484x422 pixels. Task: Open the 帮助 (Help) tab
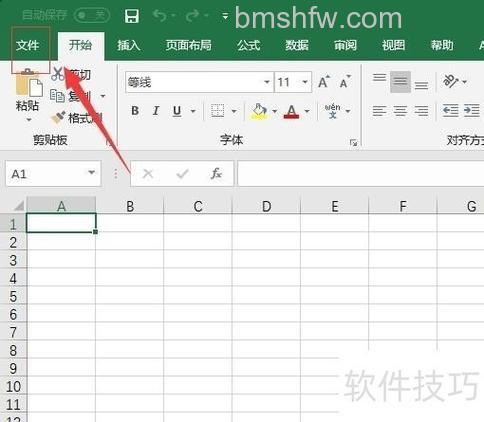442,45
